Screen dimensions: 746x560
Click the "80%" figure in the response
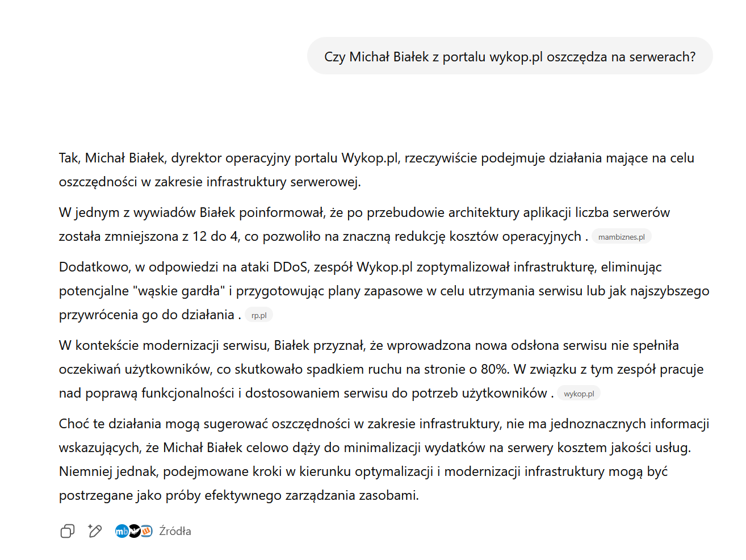[x=493, y=369]
